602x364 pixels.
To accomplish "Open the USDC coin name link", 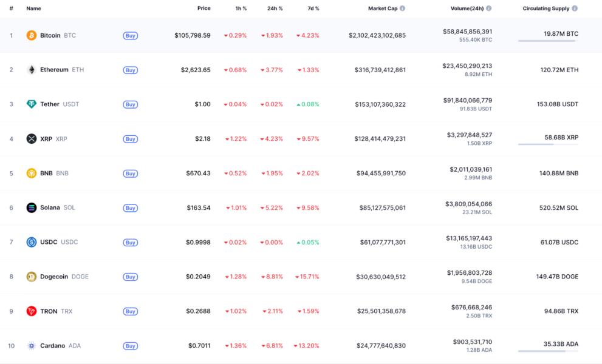I will pyautogui.click(x=49, y=242).
